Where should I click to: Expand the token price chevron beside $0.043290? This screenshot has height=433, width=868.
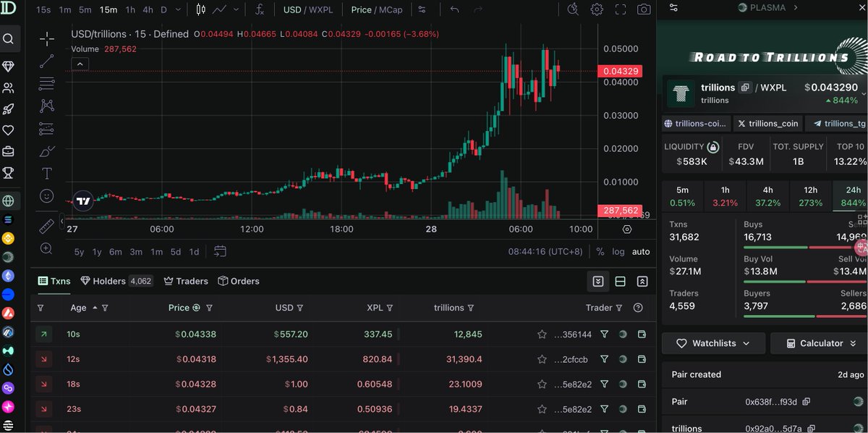point(864,94)
